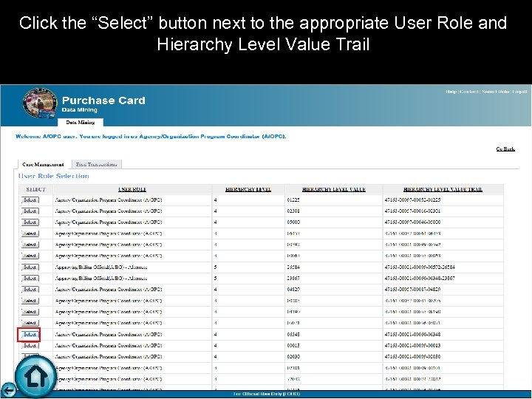Click the Go Back link
Screen dimensions: 532x399
click(x=505, y=149)
